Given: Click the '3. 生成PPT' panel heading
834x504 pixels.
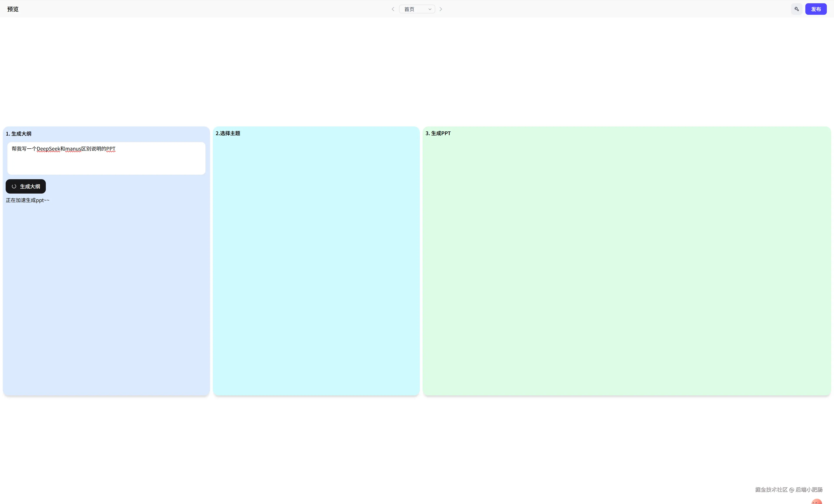Looking at the screenshot, I should (x=438, y=133).
